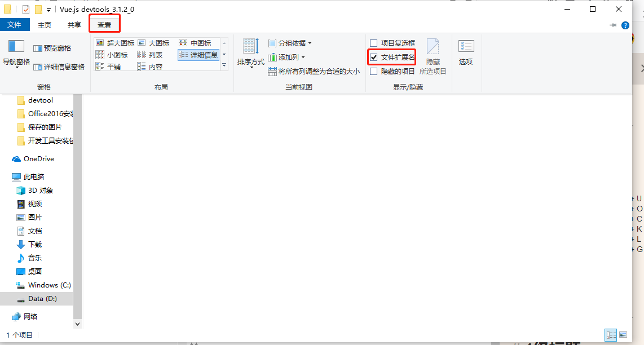Open the 排序方式 sort menu
644x345 pixels.
coord(250,54)
